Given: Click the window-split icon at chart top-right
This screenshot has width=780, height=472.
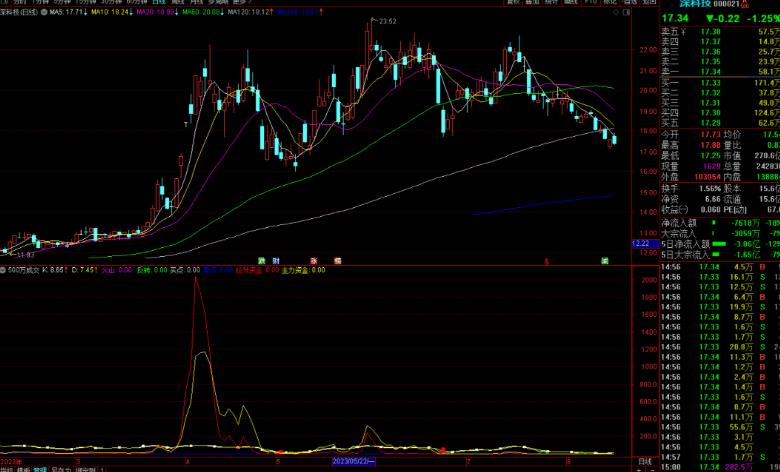Looking at the screenshot, I should 626,12.
